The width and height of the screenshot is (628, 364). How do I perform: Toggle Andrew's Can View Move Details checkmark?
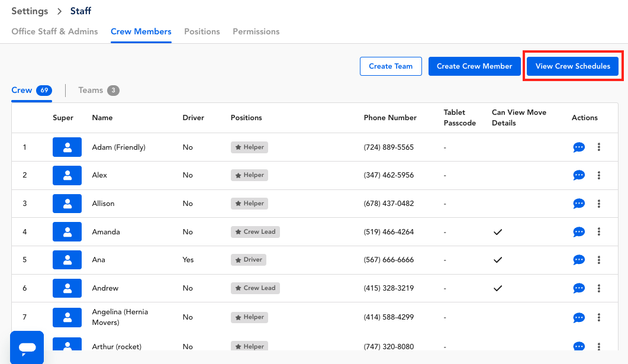click(x=498, y=288)
